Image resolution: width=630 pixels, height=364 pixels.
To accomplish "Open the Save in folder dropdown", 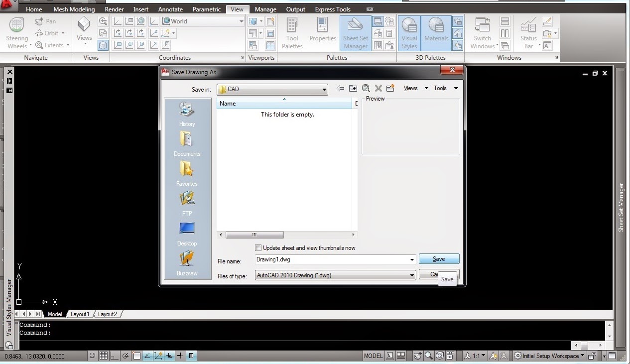I will (324, 89).
